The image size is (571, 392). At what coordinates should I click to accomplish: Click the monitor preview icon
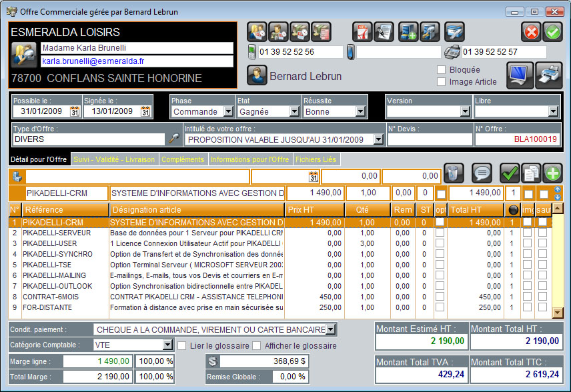(x=520, y=75)
